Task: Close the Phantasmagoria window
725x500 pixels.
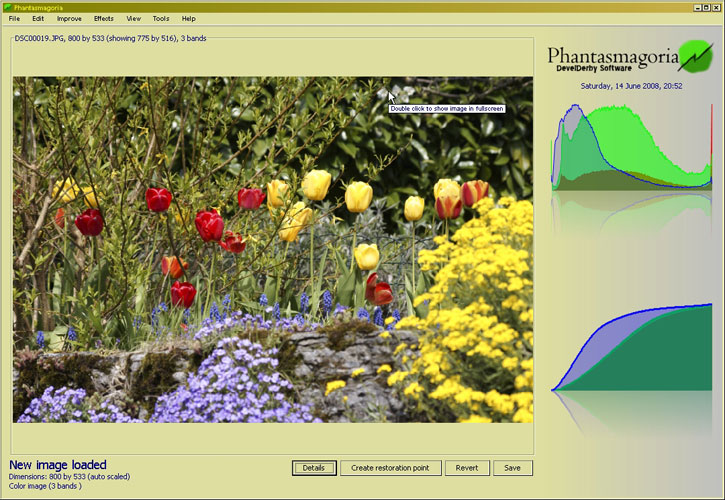Action: [x=716, y=6]
